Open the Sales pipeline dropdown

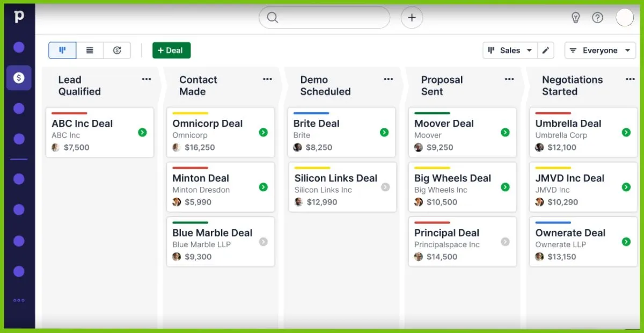point(510,50)
